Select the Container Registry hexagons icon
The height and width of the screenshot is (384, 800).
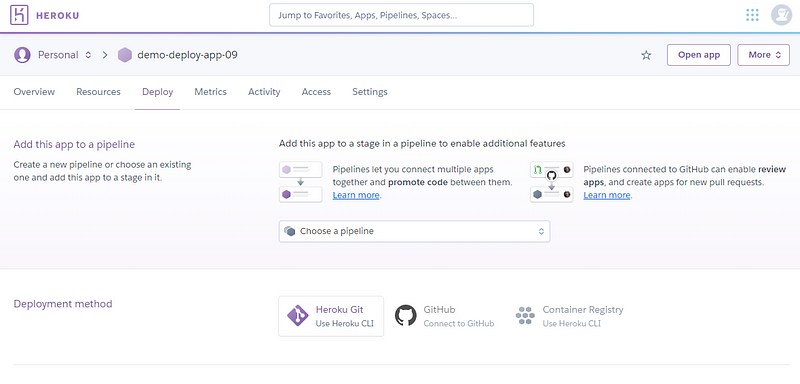pos(525,316)
